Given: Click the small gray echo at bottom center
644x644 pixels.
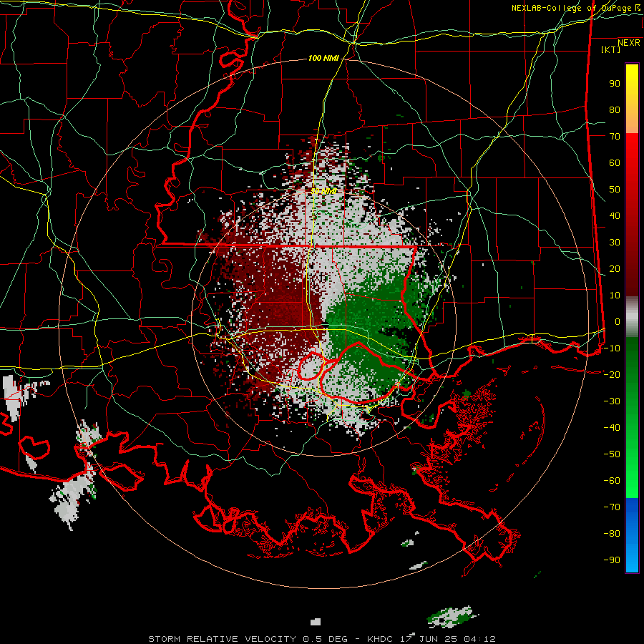Looking at the screenshot, I should (316, 622).
